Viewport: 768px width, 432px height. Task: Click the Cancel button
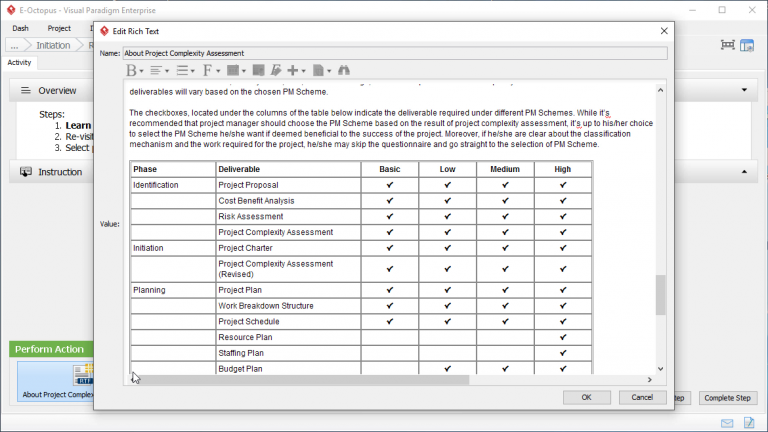pyautogui.click(x=642, y=397)
